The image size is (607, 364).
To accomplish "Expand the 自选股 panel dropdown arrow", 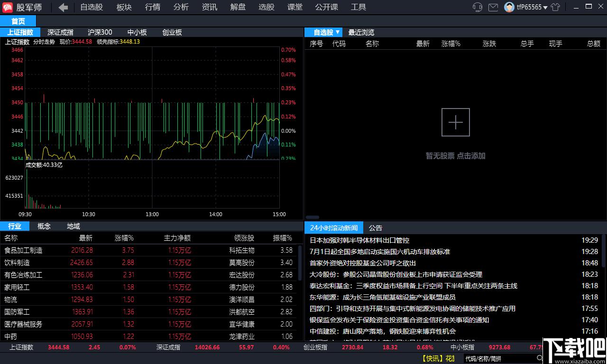I will 337,32.
